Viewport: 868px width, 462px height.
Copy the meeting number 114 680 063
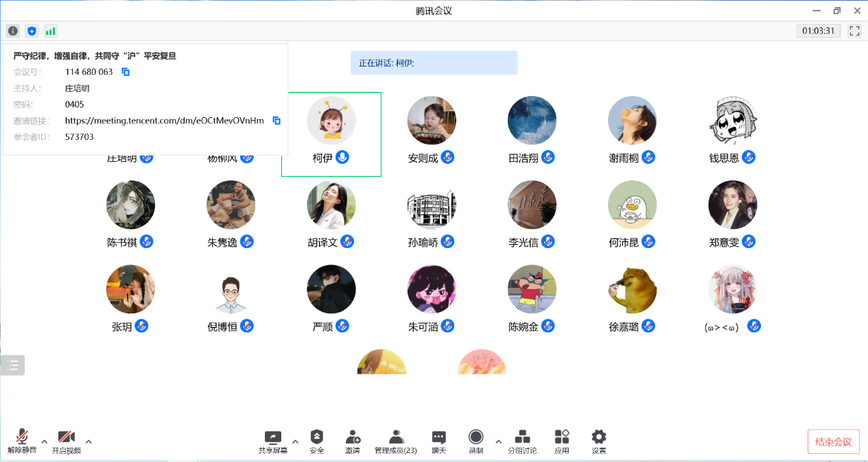[x=126, y=72]
